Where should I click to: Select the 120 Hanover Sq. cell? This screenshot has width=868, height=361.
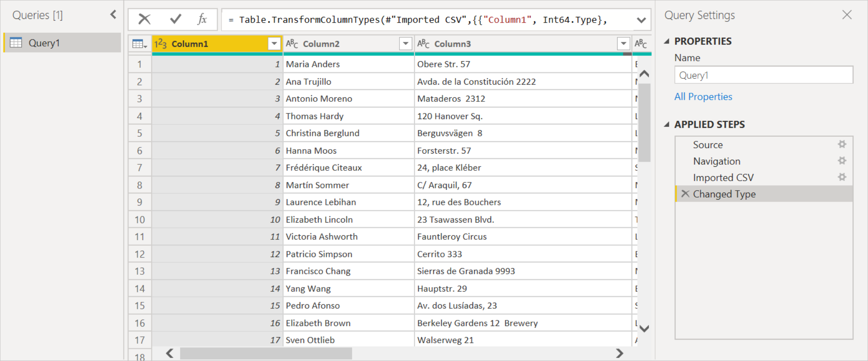coord(523,116)
